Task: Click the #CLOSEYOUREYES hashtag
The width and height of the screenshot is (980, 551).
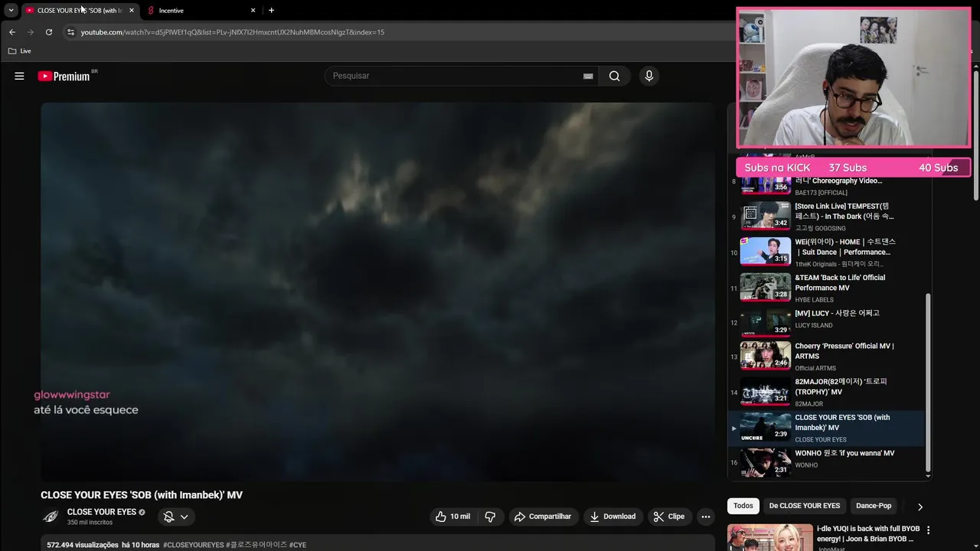Action: (x=194, y=545)
